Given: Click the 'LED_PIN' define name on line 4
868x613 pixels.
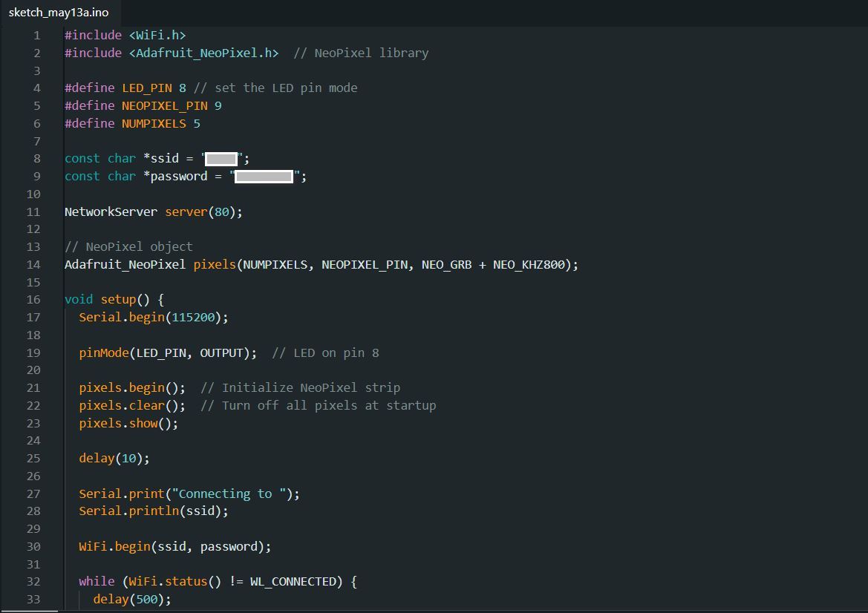Looking at the screenshot, I should point(147,88).
